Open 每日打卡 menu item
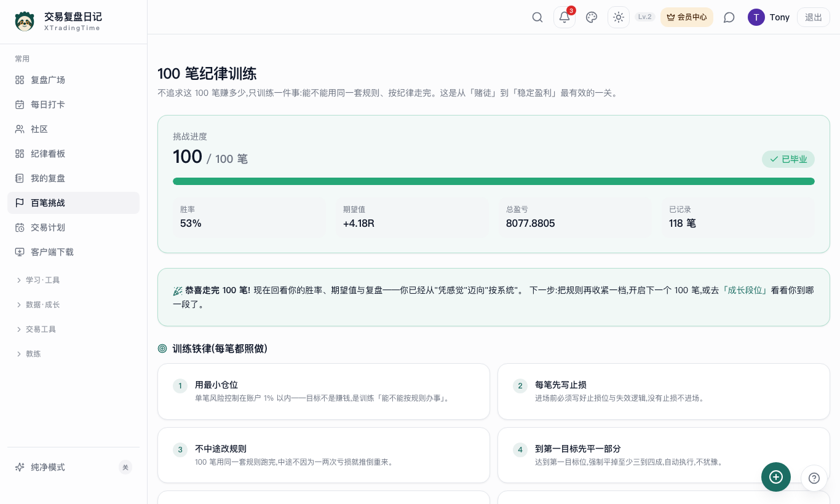 point(73,104)
